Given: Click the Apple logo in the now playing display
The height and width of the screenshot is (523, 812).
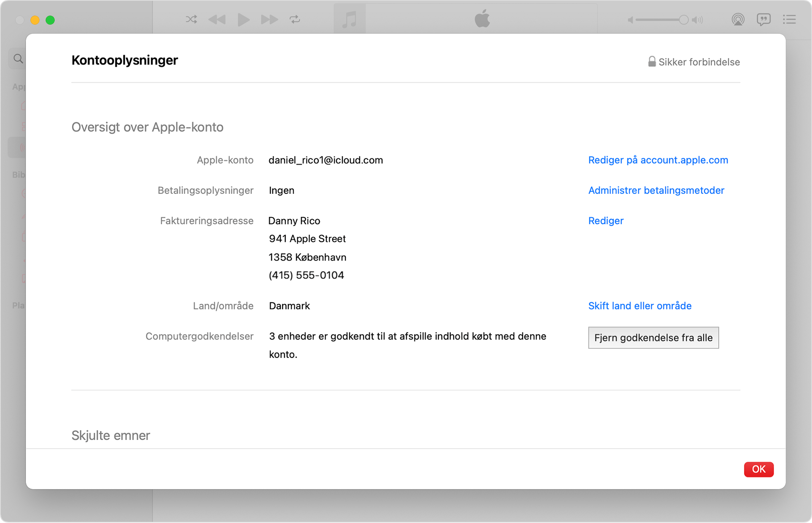Looking at the screenshot, I should tap(482, 19).
